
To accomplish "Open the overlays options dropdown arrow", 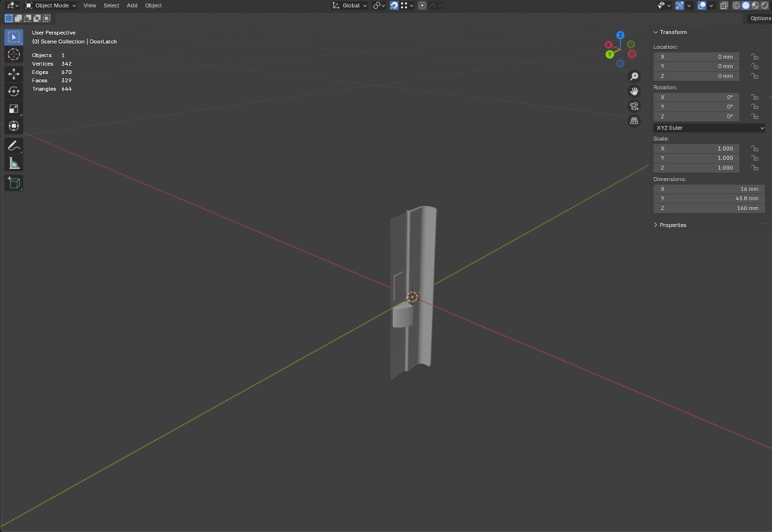I will (711, 5).
